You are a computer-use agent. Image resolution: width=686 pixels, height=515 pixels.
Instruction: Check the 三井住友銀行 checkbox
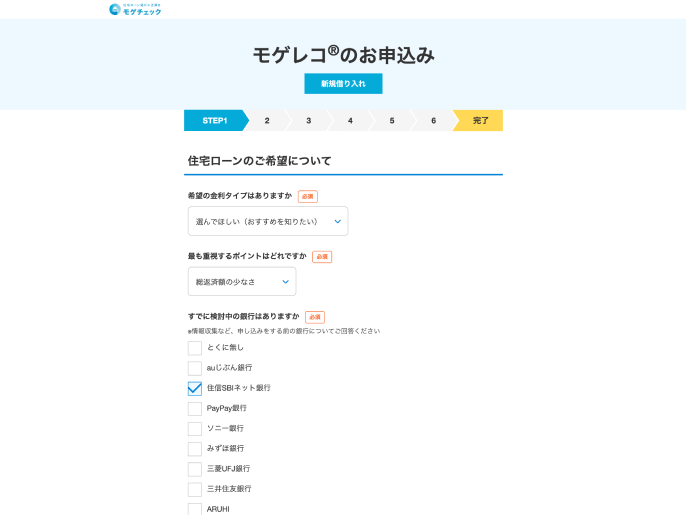195,489
